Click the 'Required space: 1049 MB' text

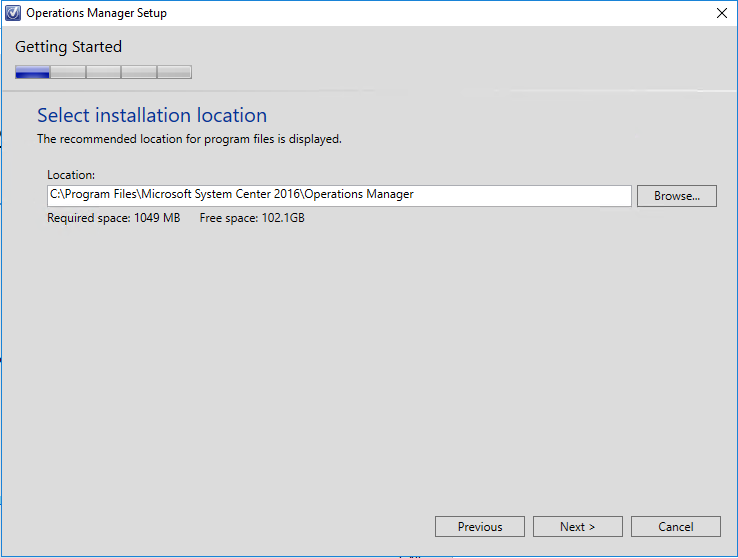point(113,218)
